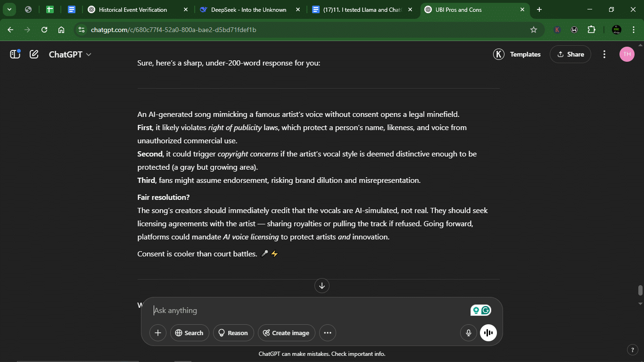Viewport: 644px width, 362px height.
Task: Open a new browser tab
Action: (539, 9)
